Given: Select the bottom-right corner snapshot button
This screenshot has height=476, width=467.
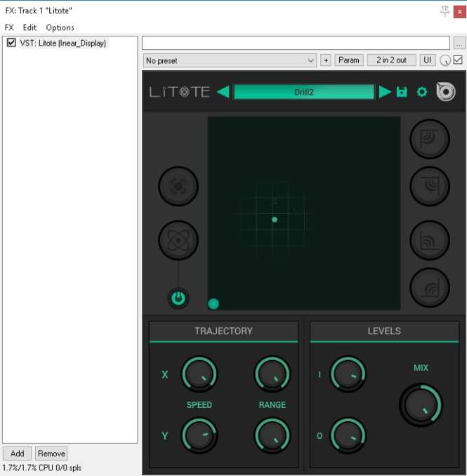Looking at the screenshot, I should point(429,287).
